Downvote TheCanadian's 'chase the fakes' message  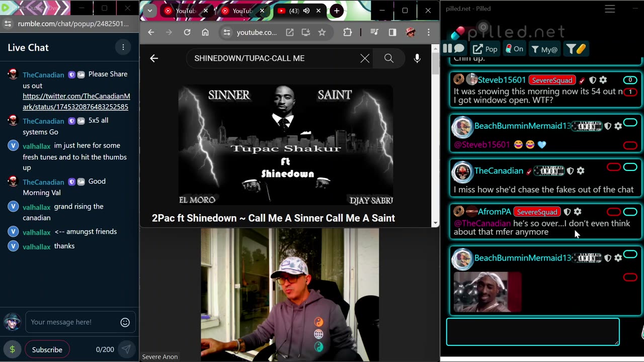[x=613, y=167]
